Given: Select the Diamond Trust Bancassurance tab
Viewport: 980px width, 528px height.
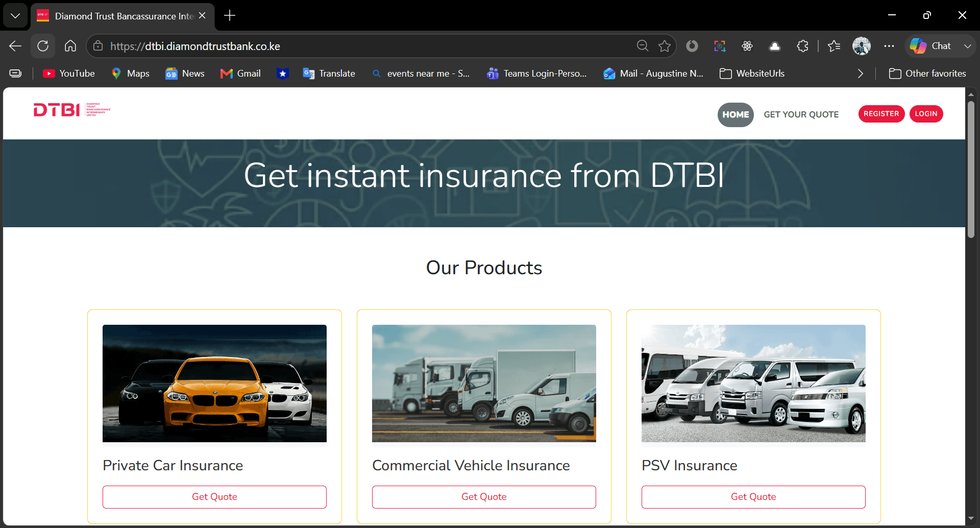Looking at the screenshot, I should (122, 16).
